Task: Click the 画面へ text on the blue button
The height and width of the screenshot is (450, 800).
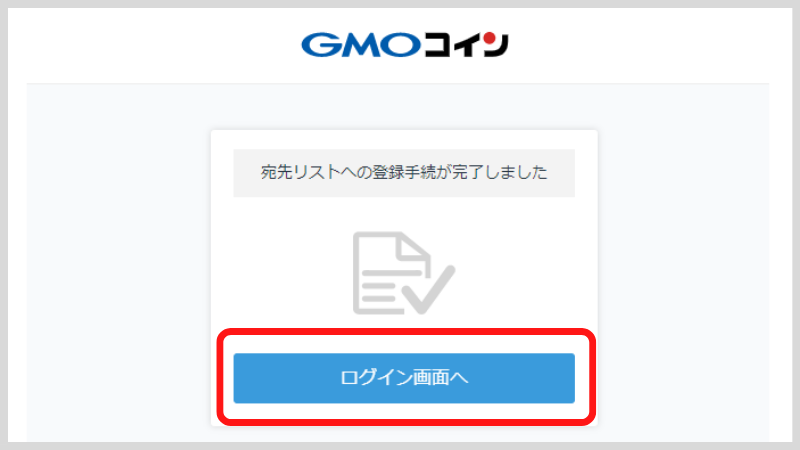Action: click(x=440, y=378)
